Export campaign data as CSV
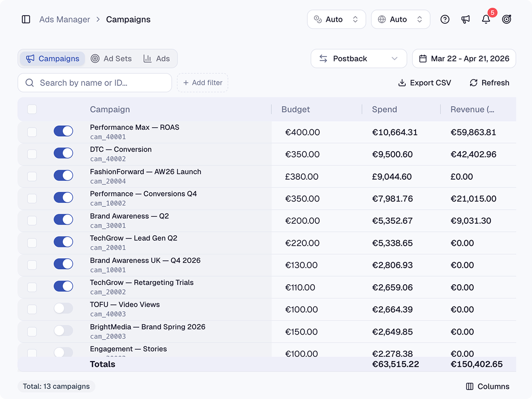This screenshot has width=532, height=399. coord(424,83)
